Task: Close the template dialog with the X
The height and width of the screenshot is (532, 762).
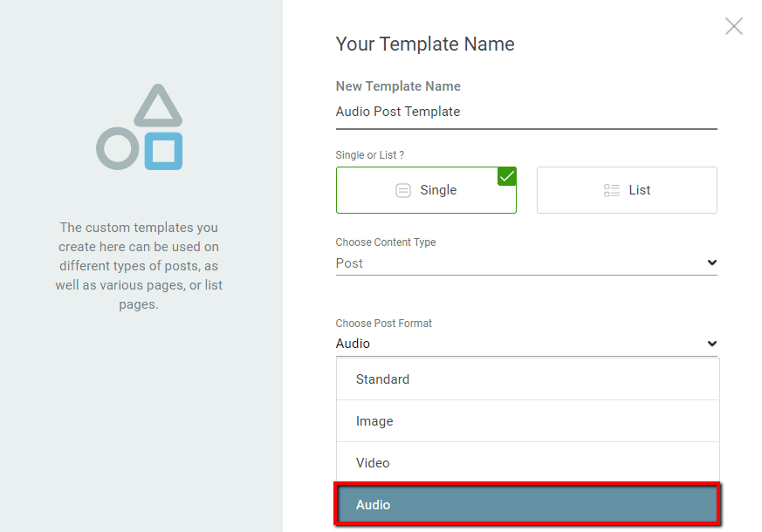Action: (x=734, y=26)
